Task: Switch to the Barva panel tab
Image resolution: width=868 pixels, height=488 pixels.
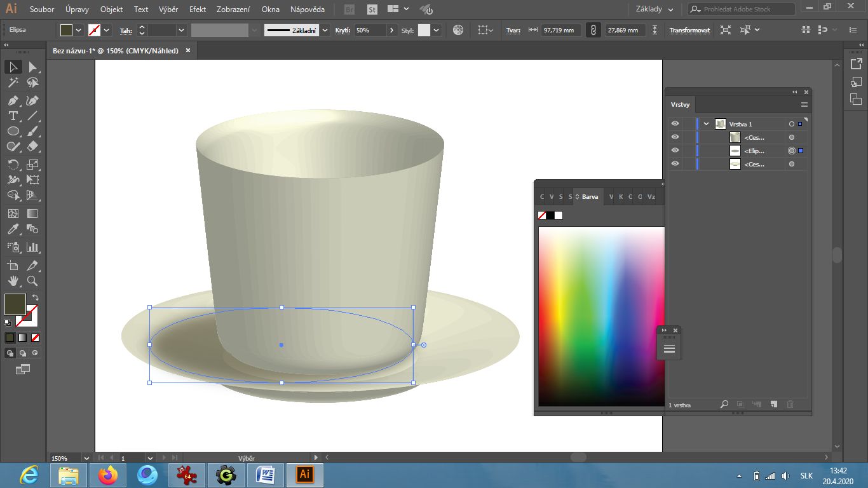Action: point(590,197)
